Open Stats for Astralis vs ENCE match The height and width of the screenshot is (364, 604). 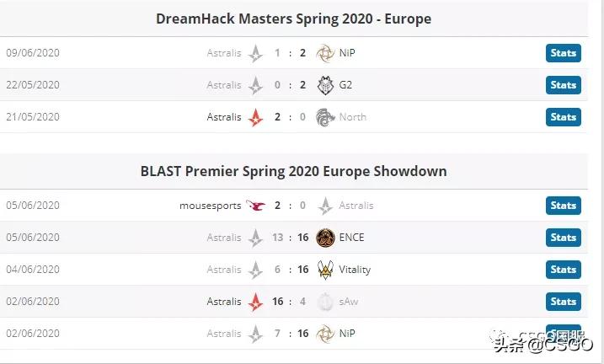pos(563,238)
